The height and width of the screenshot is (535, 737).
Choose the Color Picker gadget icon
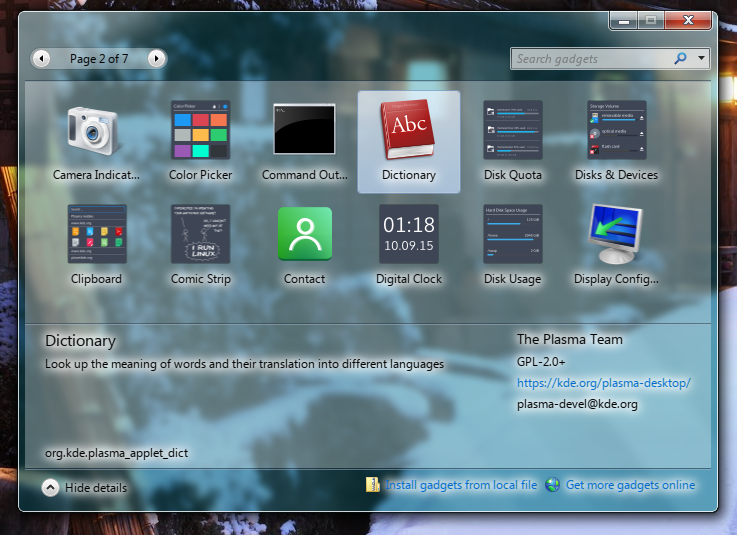[x=200, y=129]
